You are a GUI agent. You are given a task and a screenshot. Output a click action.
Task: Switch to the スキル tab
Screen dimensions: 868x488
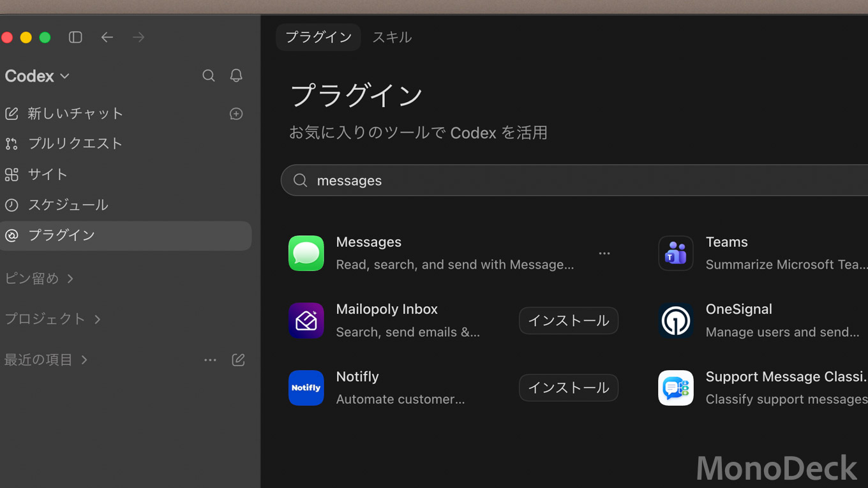(x=392, y=37)
